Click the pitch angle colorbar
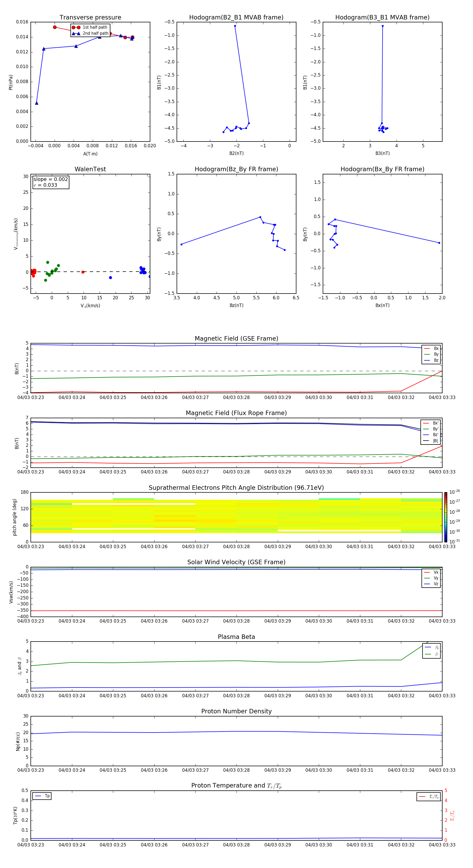Screen dimensions: 473x868 pos(445,517)
